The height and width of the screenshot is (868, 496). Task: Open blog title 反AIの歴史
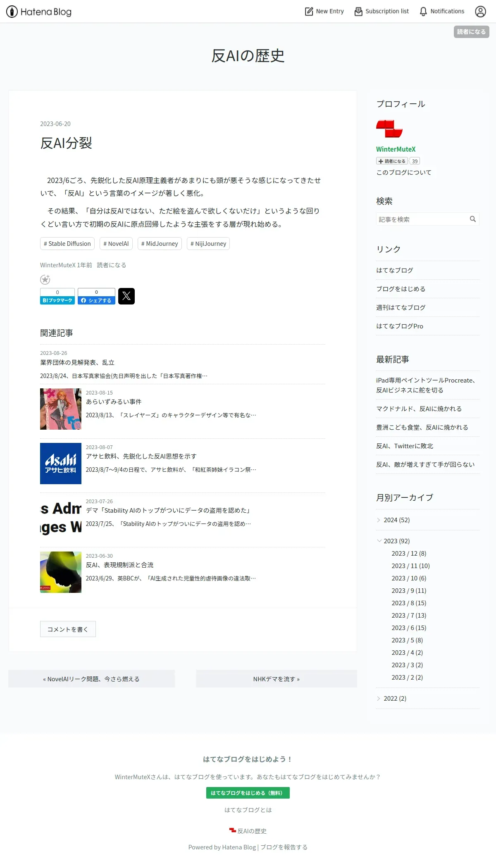tap(248, 56)
